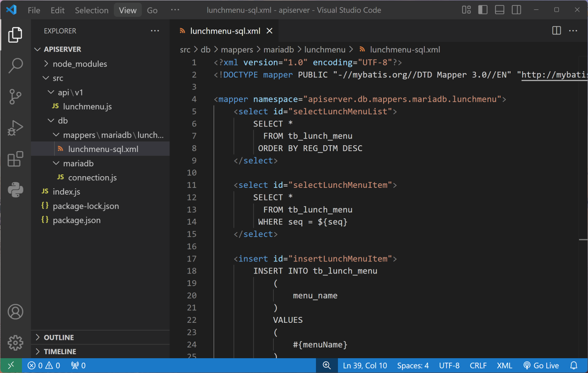588x373 pixels.
Task: Click the db breadcrumb
Action: click(x=206, y=50)
